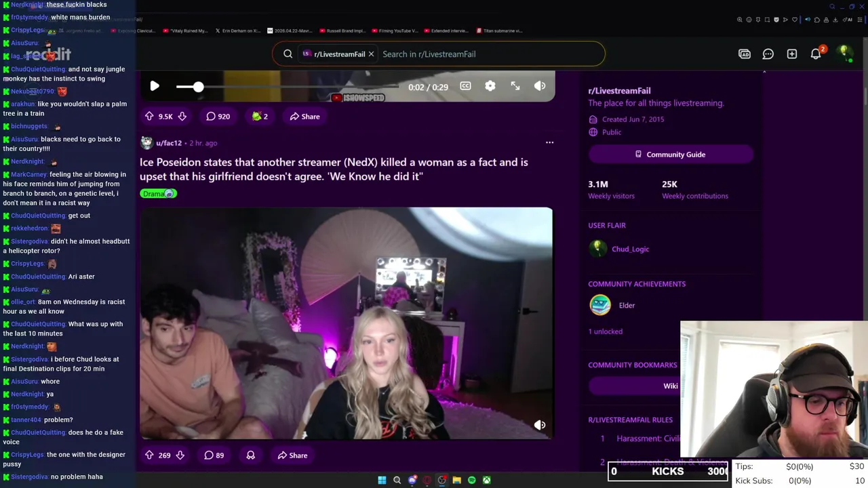Play the top video with the play button
Image resolution: width=868 pixels, height=488 pixels.
click(155, 86)
